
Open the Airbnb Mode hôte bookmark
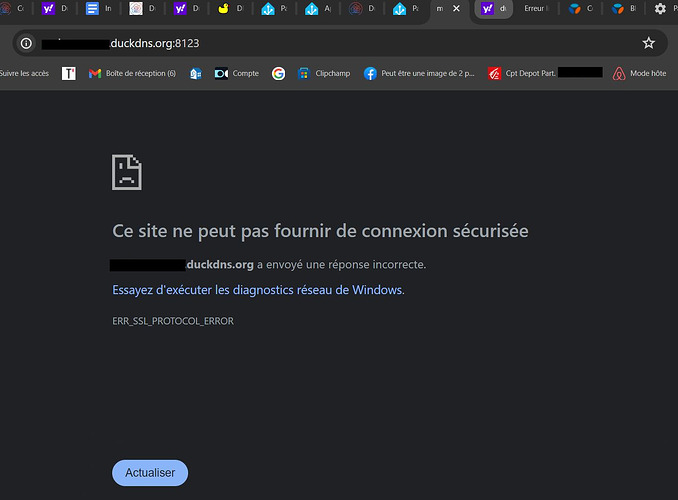click(640, 74)
